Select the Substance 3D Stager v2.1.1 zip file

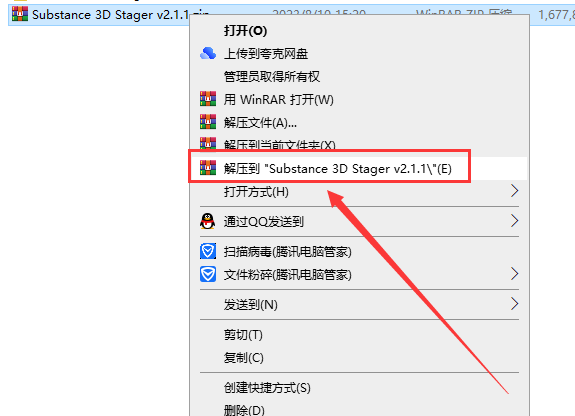(x=110, y=15)
